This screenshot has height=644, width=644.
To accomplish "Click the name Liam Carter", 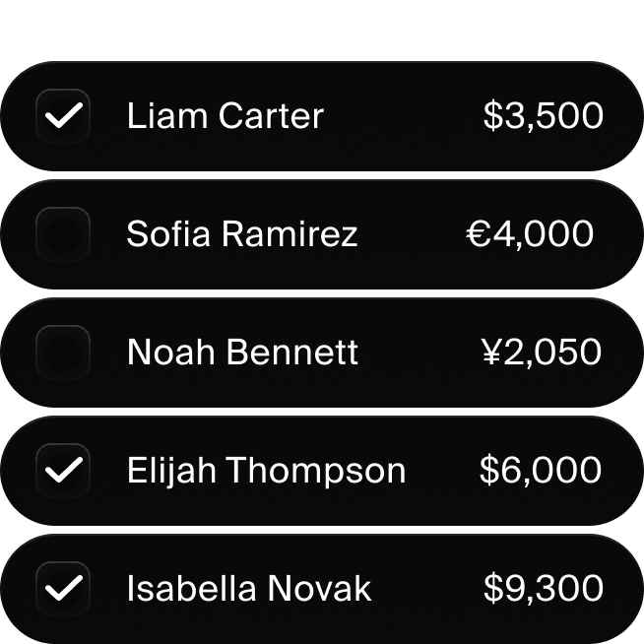I will [x=225, y=116].
